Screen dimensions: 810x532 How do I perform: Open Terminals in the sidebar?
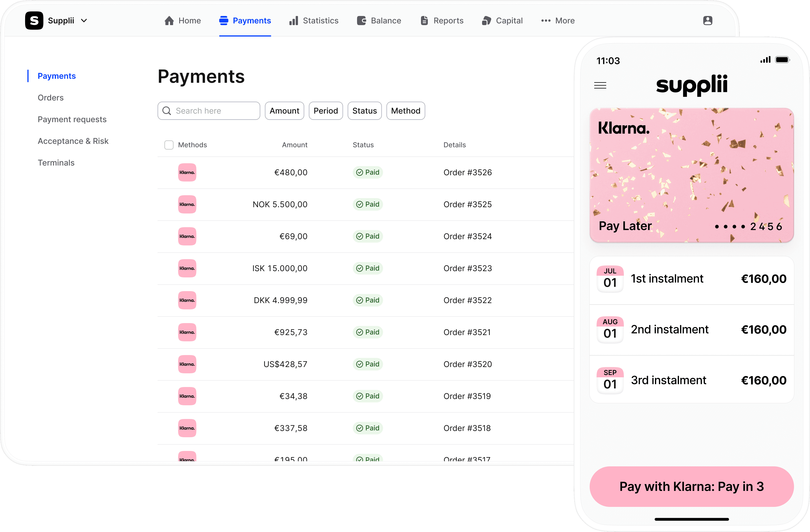coord(56,163)
